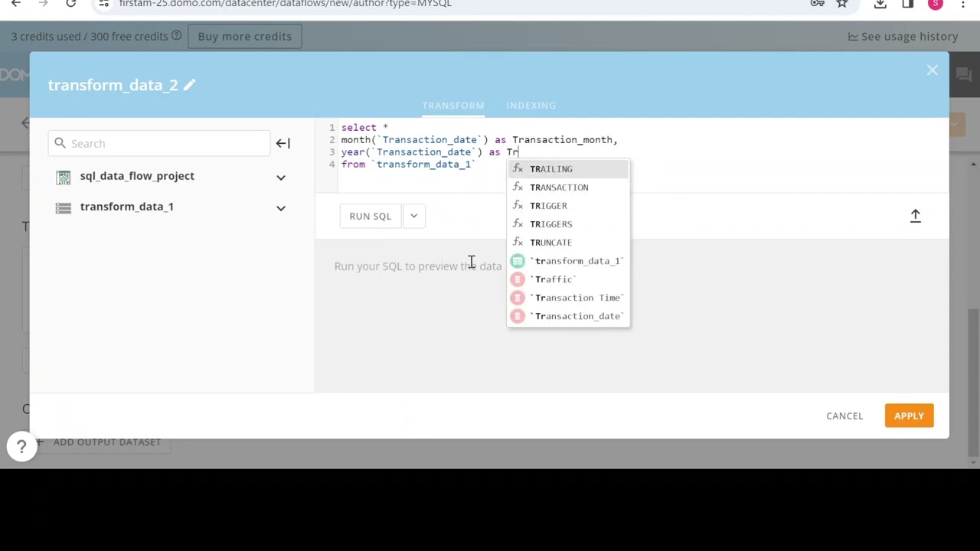
Task: Choose TRANSACTION autocomplete suggestion
Action: 568,187
